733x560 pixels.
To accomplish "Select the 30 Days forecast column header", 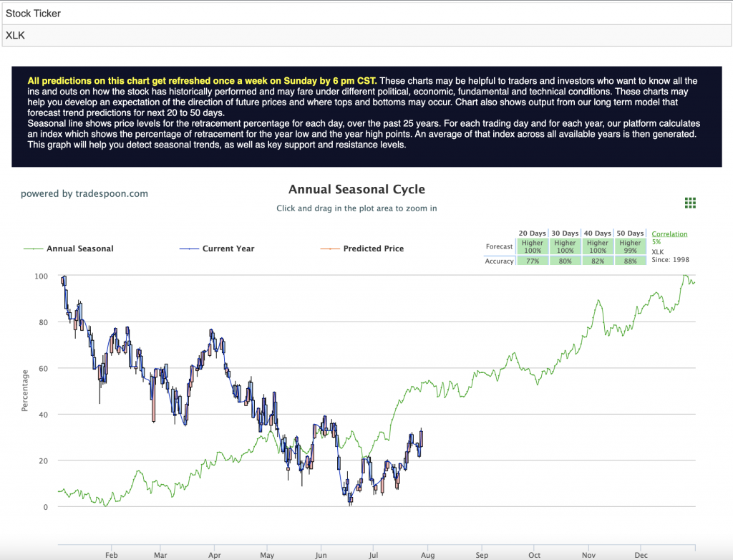I will tap(565, 233).
